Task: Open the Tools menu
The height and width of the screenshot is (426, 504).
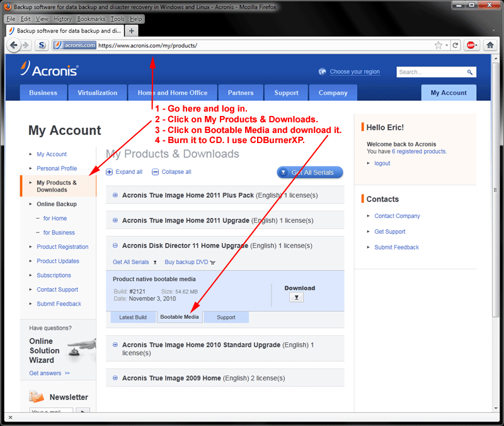Action: click(x=118, y=19)
